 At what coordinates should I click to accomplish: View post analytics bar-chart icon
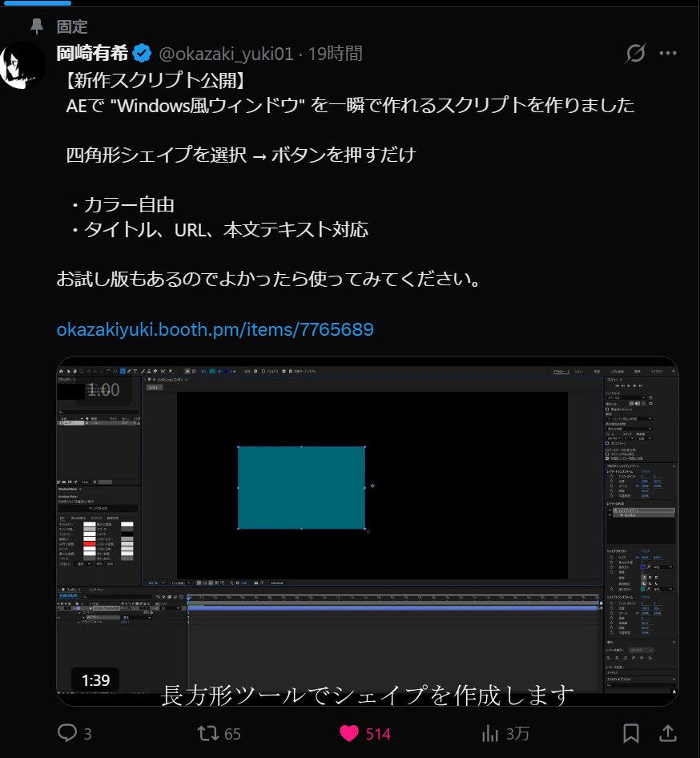(x=490, y=733)
